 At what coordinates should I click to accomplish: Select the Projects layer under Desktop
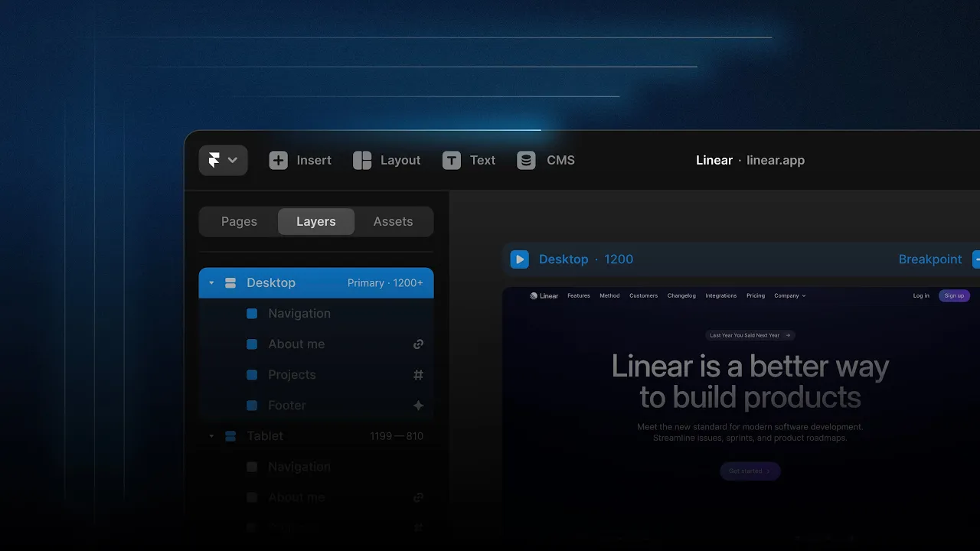[316, 375]
